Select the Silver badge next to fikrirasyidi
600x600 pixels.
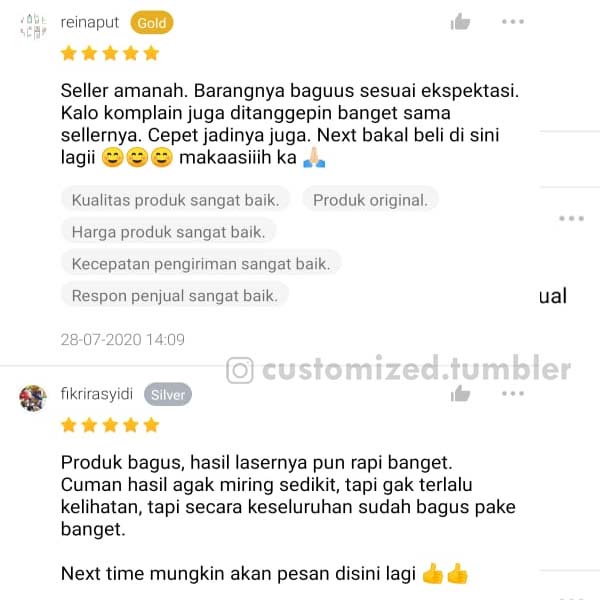click(x=168, y=394)
